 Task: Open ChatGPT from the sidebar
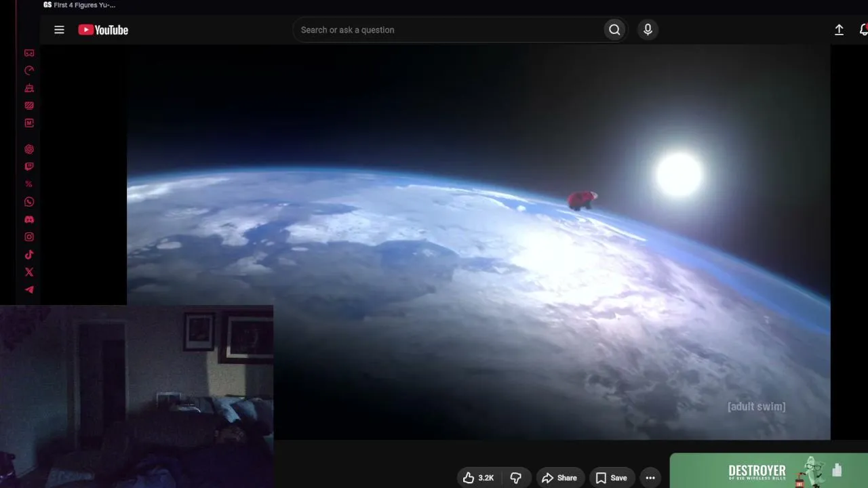tap(29, 149)
